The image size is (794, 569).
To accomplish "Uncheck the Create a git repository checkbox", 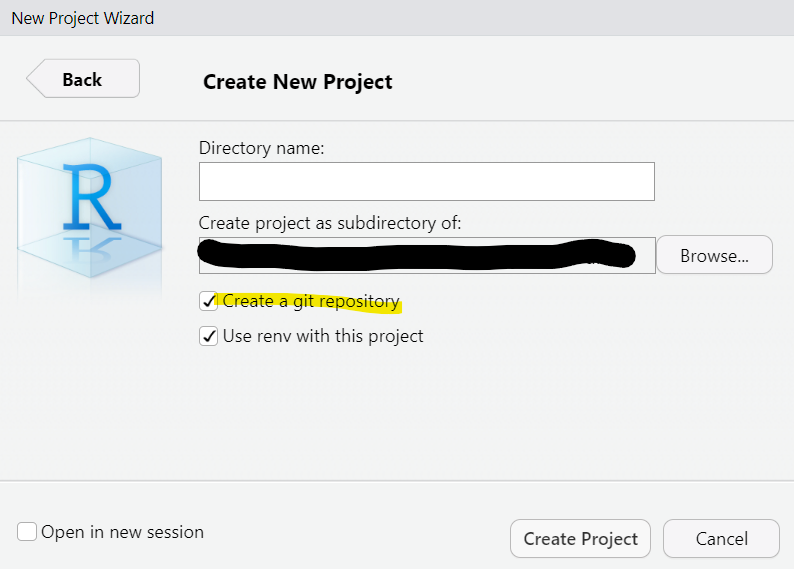I will coord(209,301).
